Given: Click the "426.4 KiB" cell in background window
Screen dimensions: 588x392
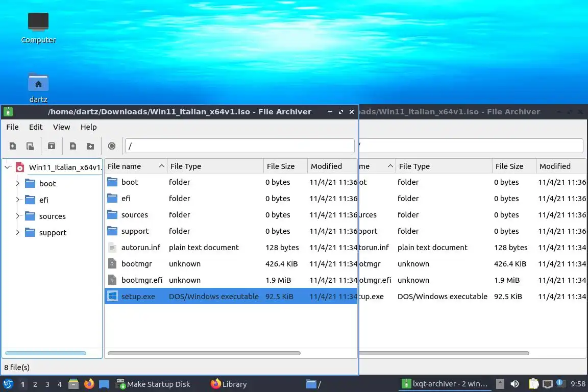Looking at the screenshot, I should click(510, 264).
